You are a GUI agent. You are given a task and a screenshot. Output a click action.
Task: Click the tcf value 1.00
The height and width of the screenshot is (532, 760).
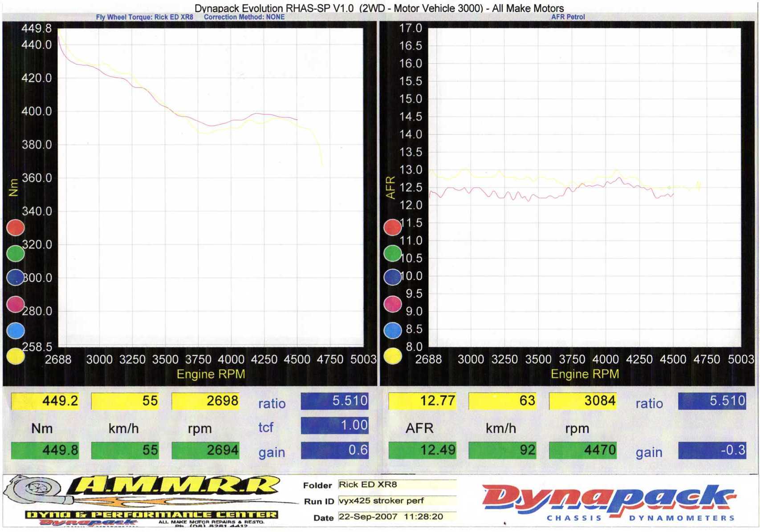tap(335, 425)
